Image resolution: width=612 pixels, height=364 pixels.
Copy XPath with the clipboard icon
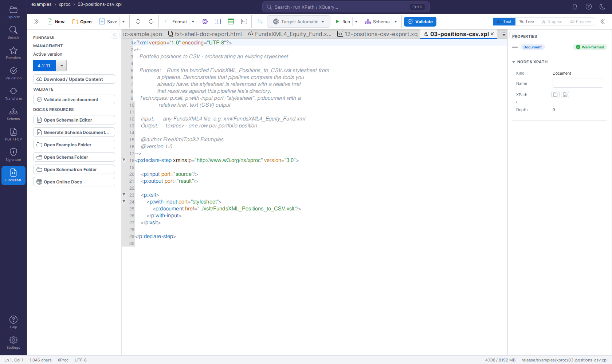click(x=555, y=95)
